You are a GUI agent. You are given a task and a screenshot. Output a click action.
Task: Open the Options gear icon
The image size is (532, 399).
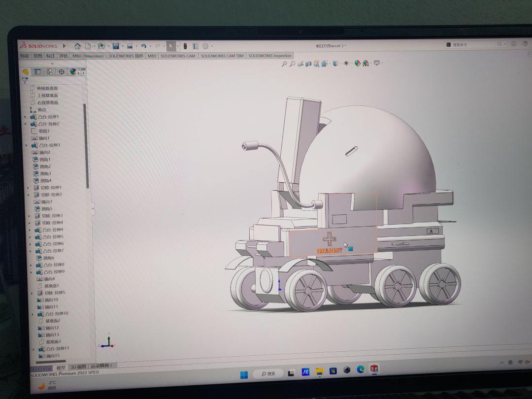click(205, 46)
